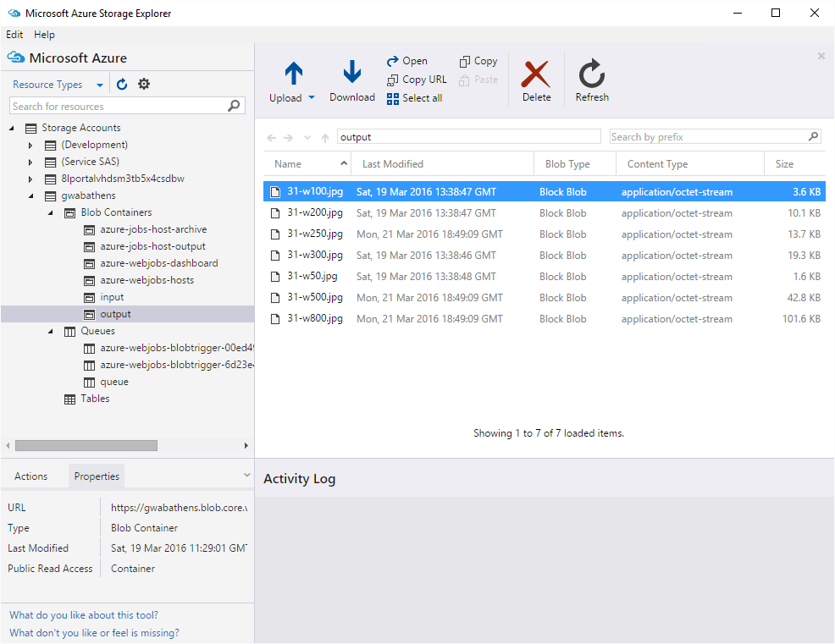This screenshot has height=644, width=835.
Task: Select azure-webjobs-blobtrigger-6d23 queue
Action: [169, 365]
